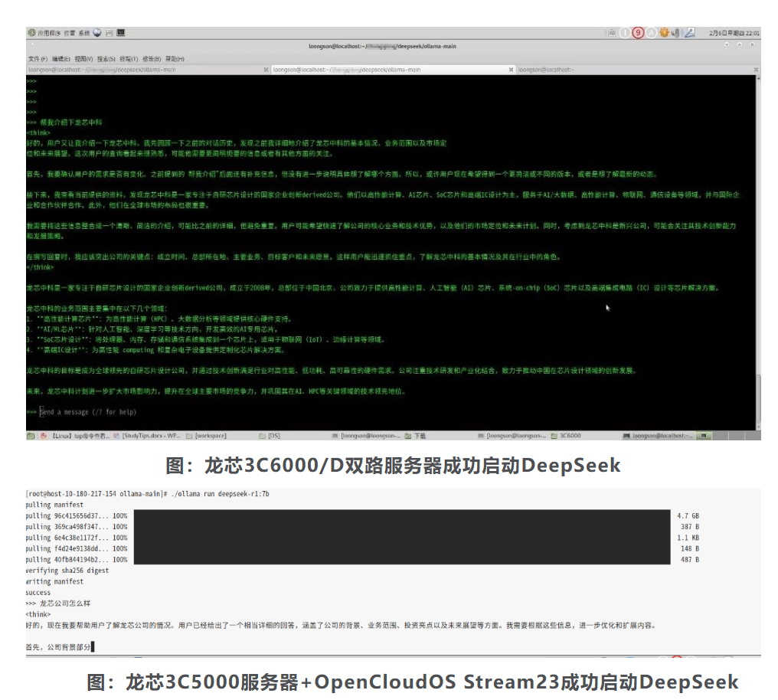This screenshot has height=700, width=778.
Task: Open the [DS] folder taskbar item
Action: (x=270, y=436)
